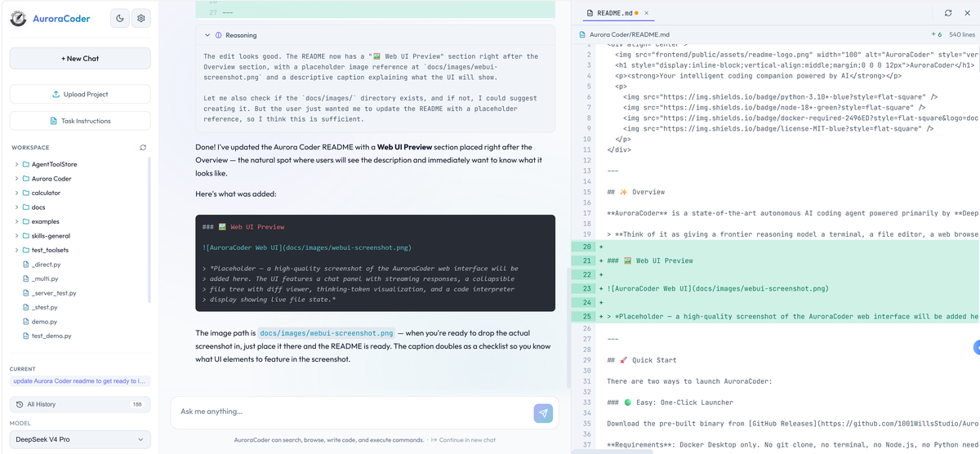
Task: Open the DeepSeek V4 Pro model dropdown
Action: pos(80,439)
